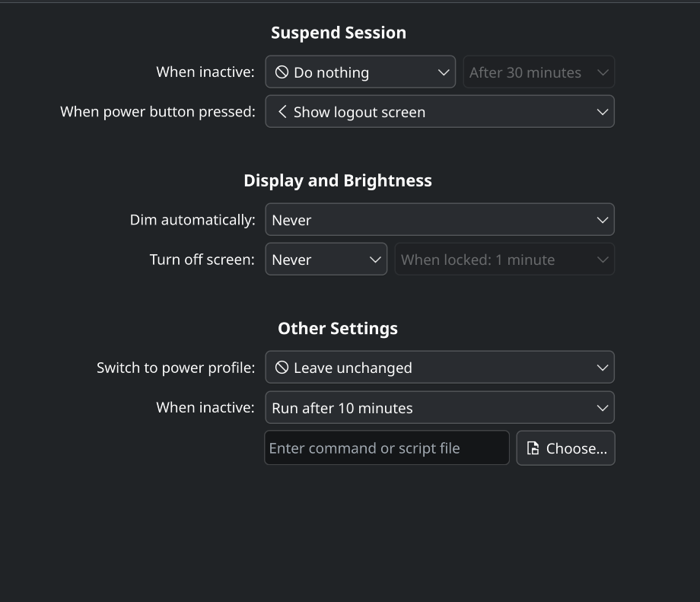Open the Turn off screen Never dropdown
700x602 pixels.
coord(326,260)
